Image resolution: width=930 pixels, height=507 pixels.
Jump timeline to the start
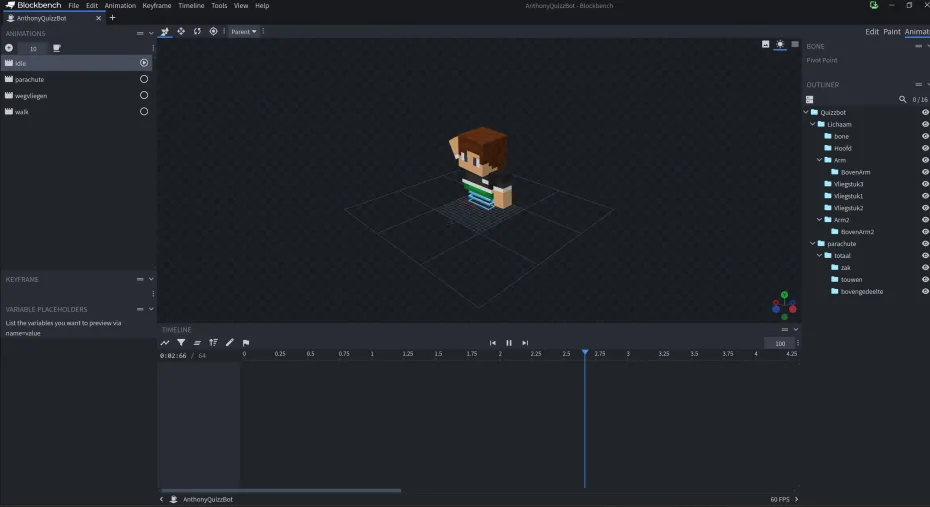pos(492,343)
